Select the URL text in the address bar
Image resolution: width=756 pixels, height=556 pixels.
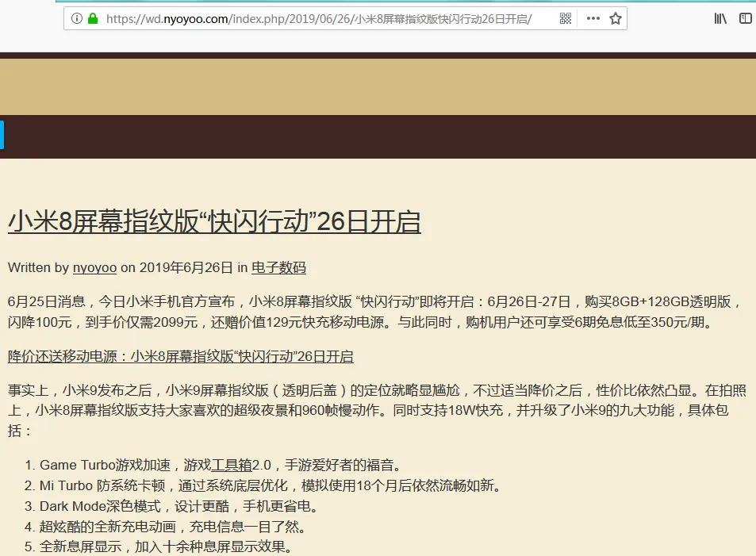coord(319,19)
